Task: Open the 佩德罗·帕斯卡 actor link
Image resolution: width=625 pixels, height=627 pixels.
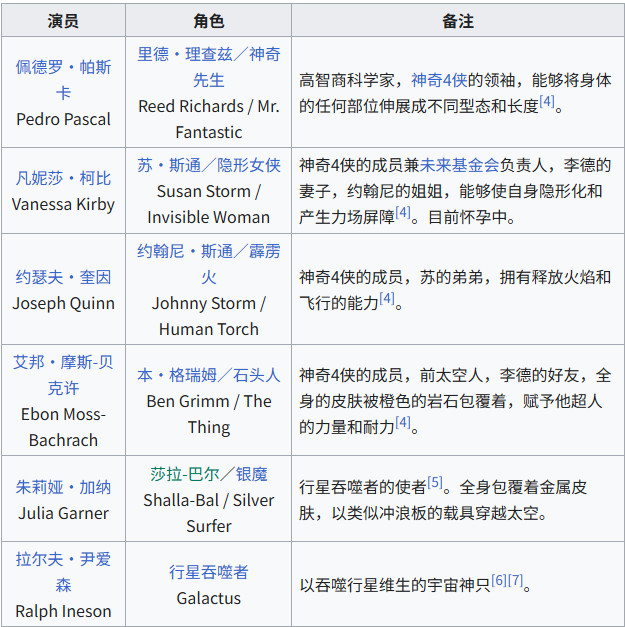Action: (63, 80)
